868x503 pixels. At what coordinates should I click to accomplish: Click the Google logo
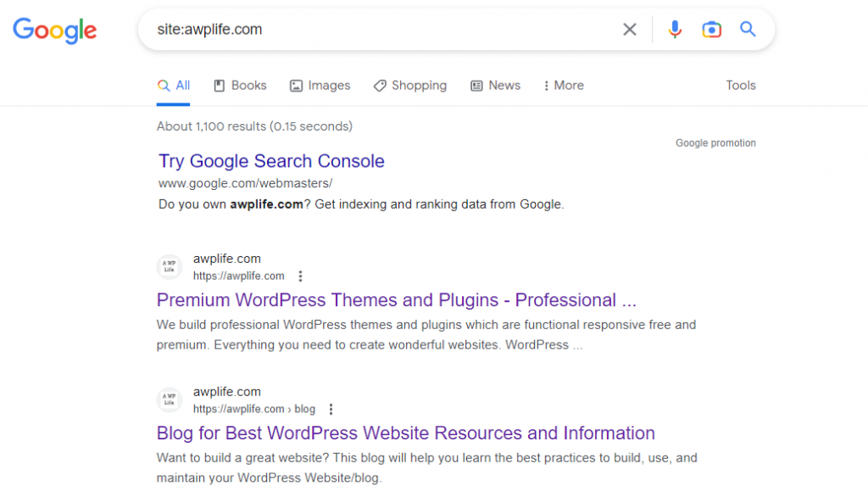(x=54, y=31)
